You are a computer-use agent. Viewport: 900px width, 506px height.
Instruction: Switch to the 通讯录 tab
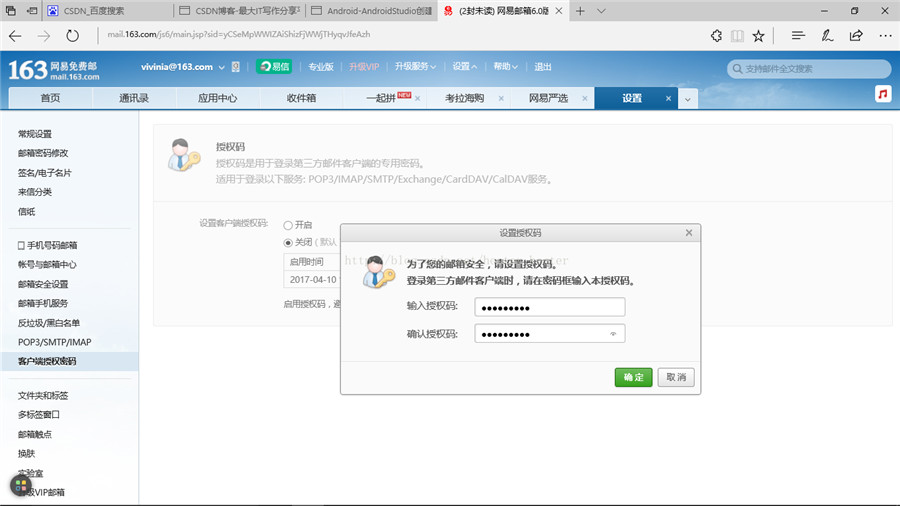(x=134, y=98)
